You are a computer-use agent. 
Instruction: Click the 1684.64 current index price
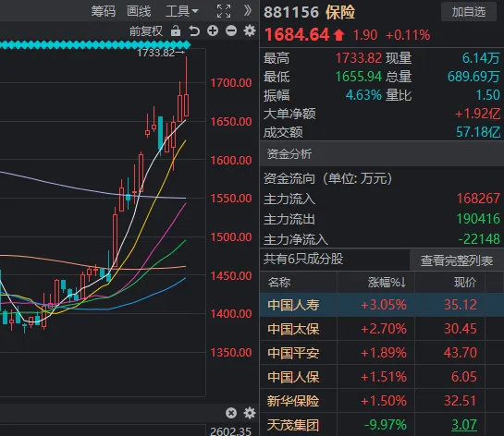click(x=297, y=34)
